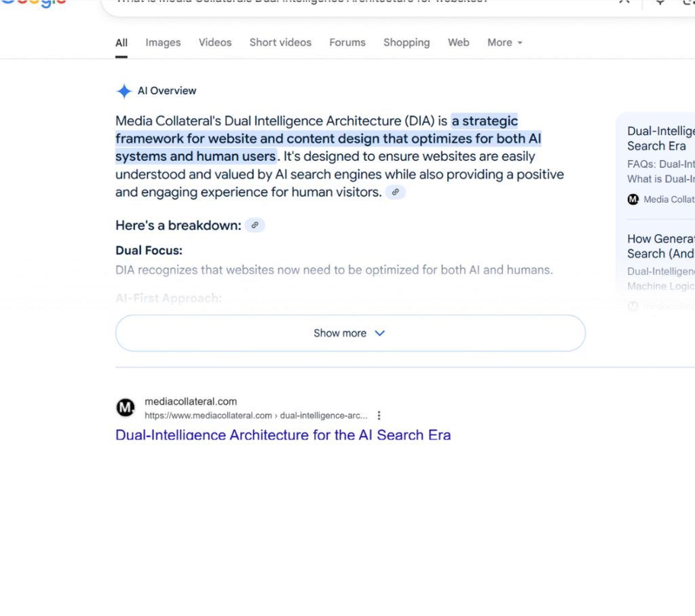Click the Media Collateral icon in the source card

click(633, 199)
